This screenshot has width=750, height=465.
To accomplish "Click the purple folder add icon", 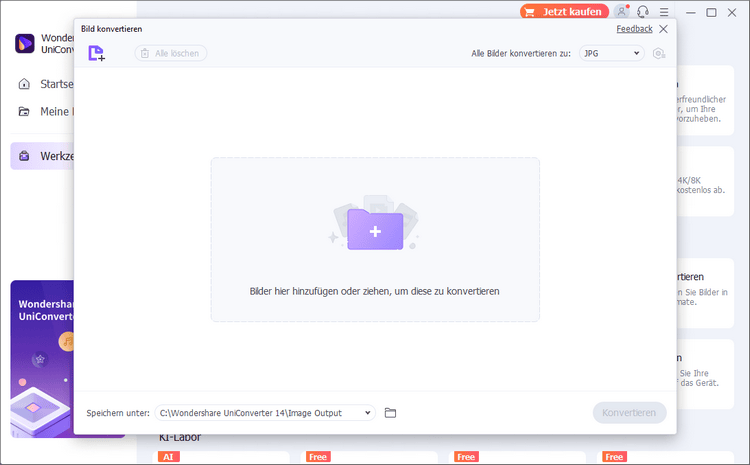I will [x=375, y=229].
